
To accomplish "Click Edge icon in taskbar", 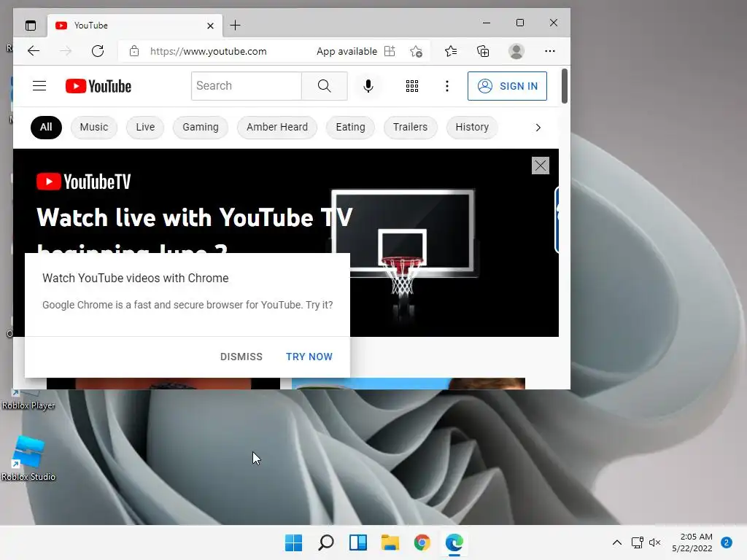I will (x=454, y=542).
